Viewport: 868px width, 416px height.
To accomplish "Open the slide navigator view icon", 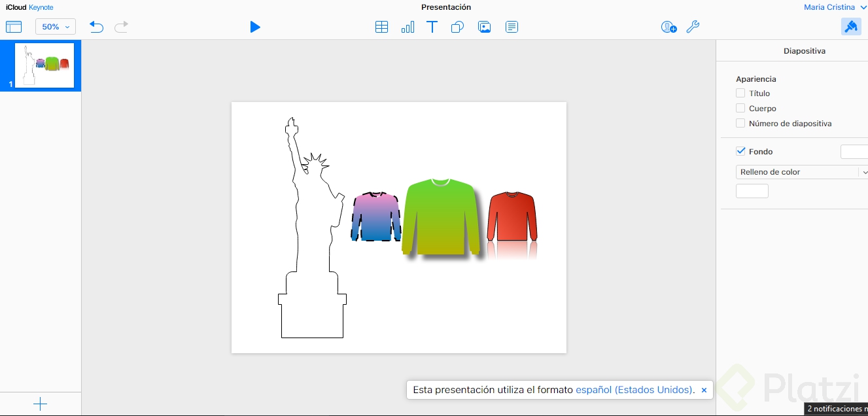I will click(14, 26).
